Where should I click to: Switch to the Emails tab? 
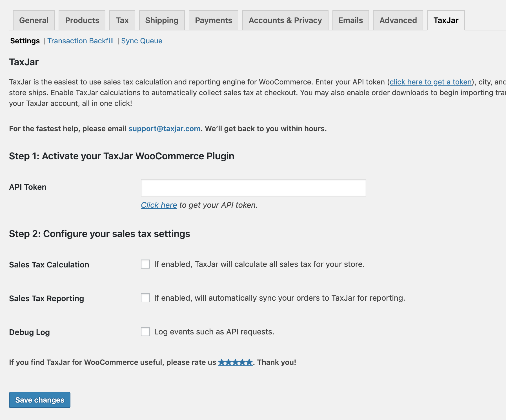tap(351, 20)
